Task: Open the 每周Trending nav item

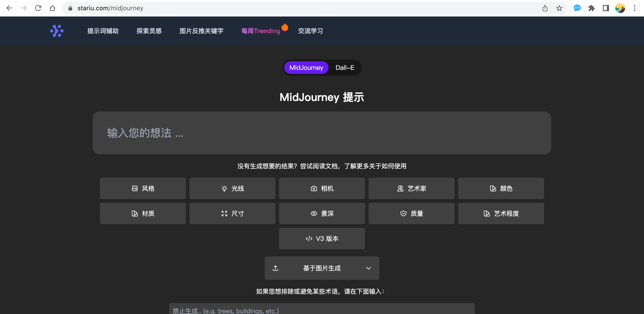Action: tap(260, 31)
